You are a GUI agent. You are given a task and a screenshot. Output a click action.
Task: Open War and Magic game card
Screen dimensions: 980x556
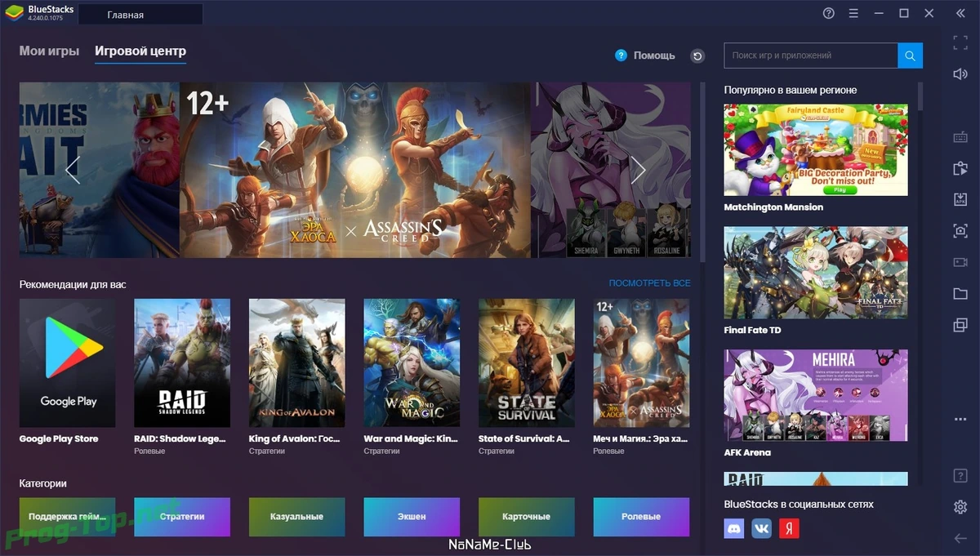(x=412, y=363)
